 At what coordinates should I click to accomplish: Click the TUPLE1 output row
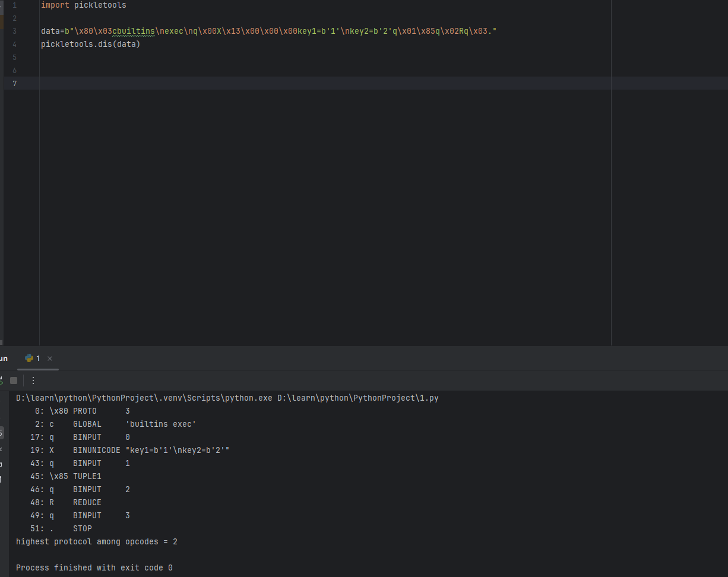(66, 476)
